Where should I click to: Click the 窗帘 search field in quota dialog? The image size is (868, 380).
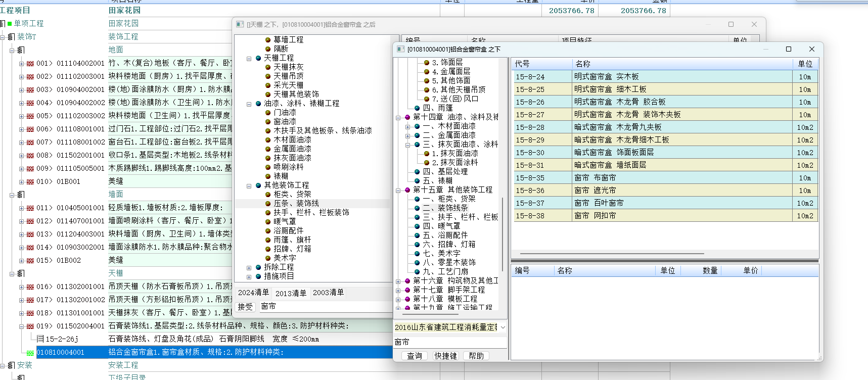tap(450, 342)
